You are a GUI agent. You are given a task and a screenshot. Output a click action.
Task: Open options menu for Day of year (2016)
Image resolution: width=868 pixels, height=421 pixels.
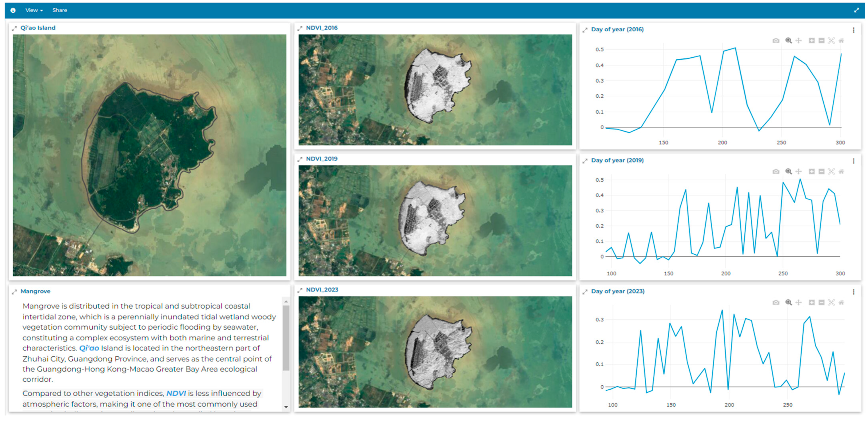coord(854,30)
